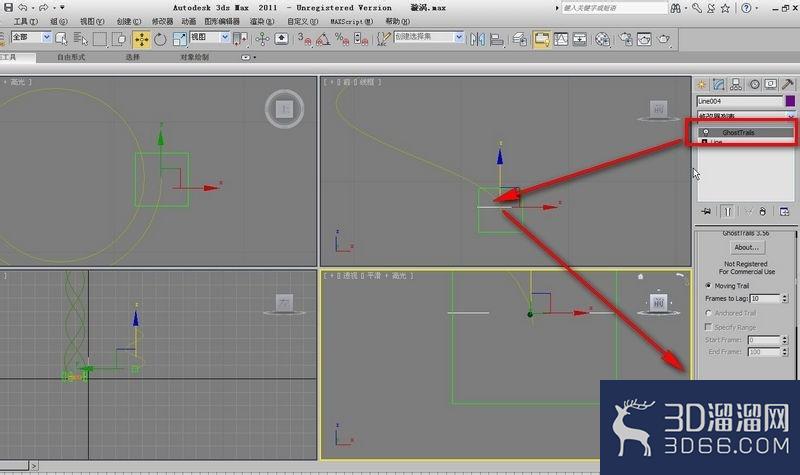This screenshot has width=800, height=475.
Task: Select the Moving Trail radio button
Action: 708,286
